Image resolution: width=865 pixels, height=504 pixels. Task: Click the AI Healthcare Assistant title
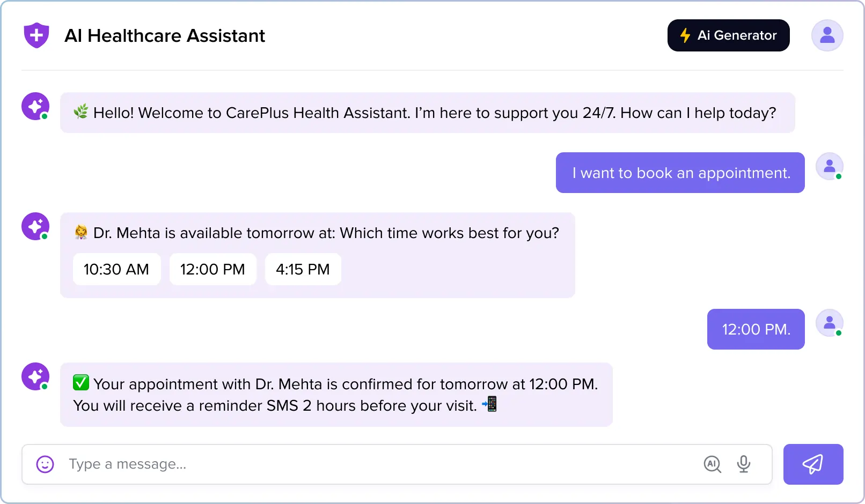point(165,35)
